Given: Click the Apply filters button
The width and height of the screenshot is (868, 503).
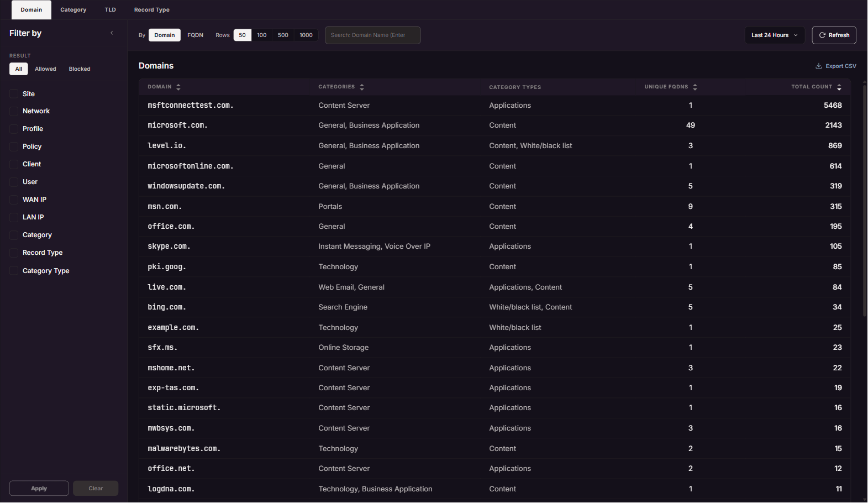Looking at the screenshot, I should [x=39, y=489].
